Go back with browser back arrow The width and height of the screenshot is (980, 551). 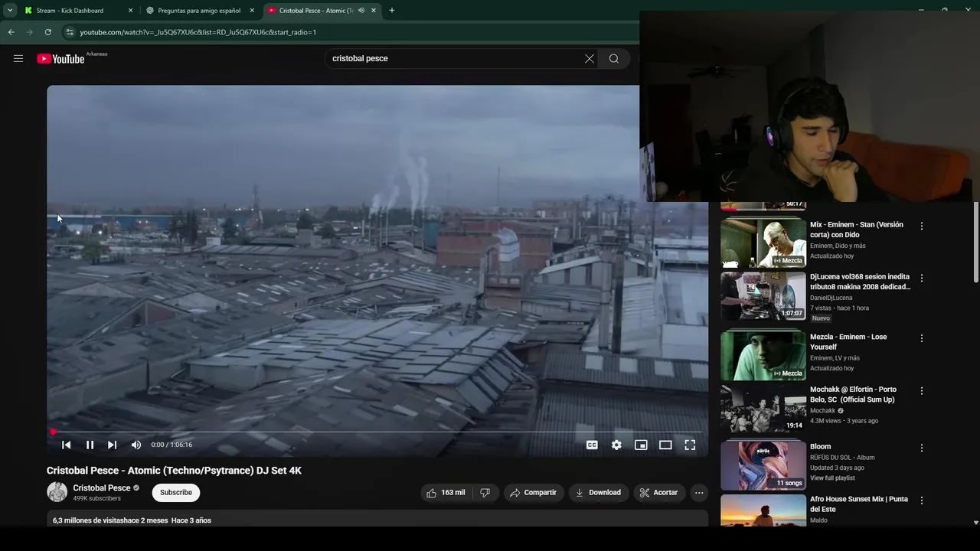click(11, 32)
